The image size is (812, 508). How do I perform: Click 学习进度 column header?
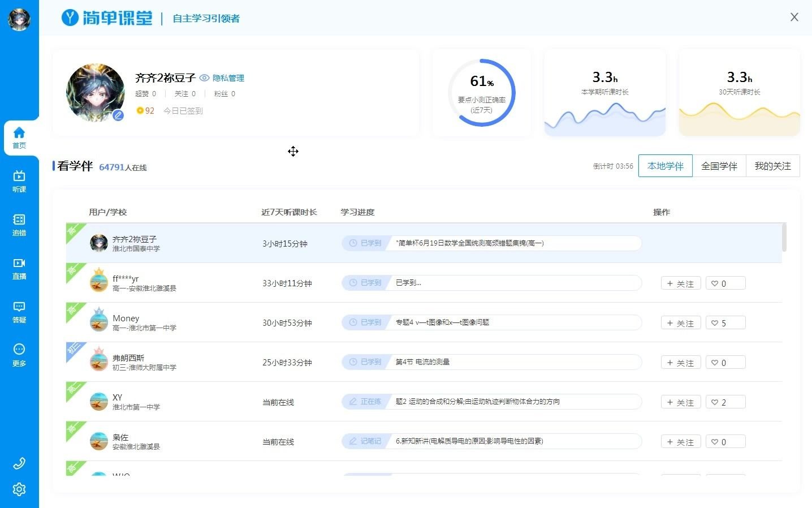pos(357,212)
